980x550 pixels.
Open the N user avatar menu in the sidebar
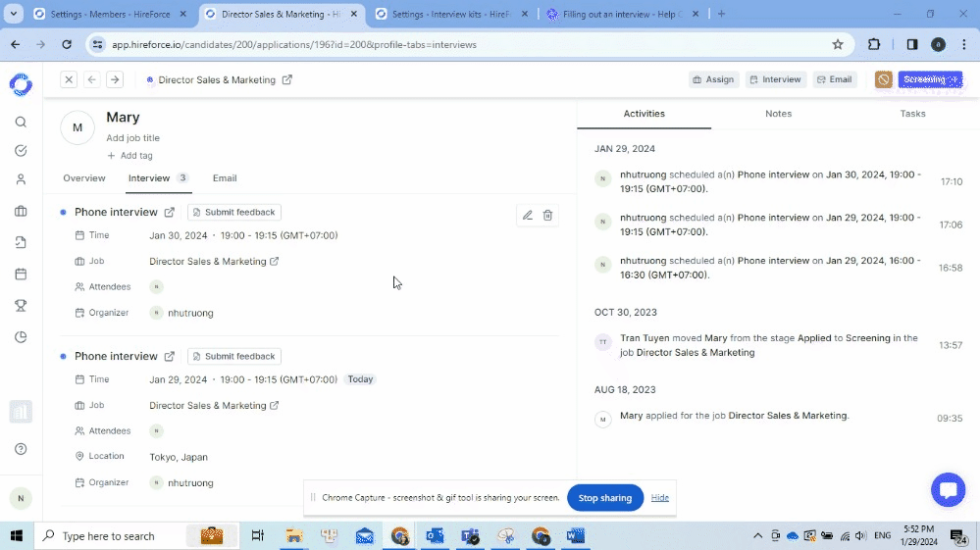(x=21, y=498)
